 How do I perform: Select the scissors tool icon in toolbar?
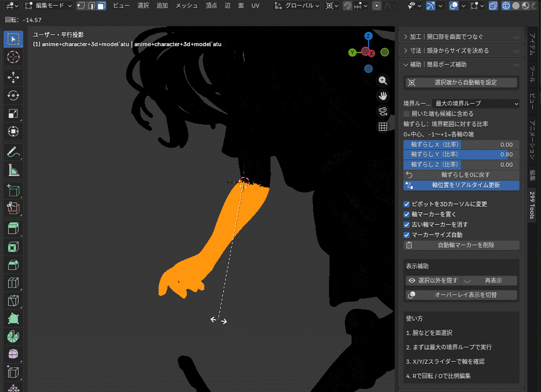[13, 208]
